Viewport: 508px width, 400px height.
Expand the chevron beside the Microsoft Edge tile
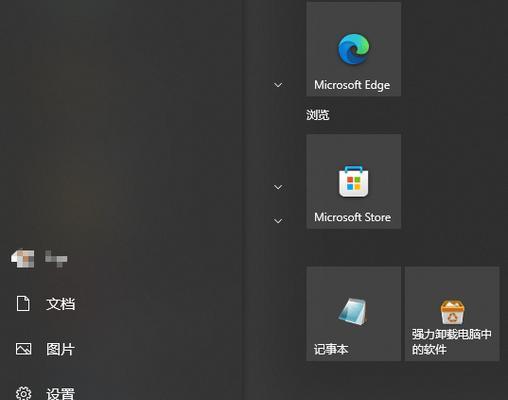(278, 85)
